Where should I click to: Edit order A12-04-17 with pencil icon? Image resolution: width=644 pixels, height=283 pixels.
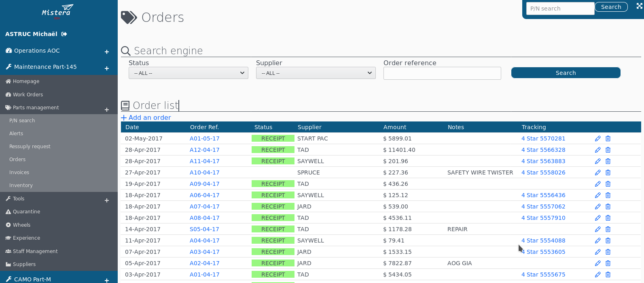(597, 150)
